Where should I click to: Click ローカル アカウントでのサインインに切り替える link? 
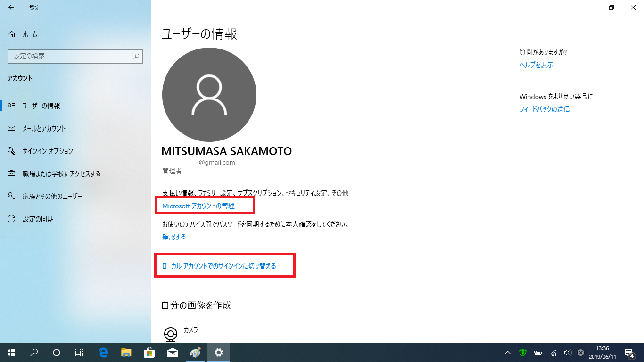pyautogui.click(x=219, y=266)
